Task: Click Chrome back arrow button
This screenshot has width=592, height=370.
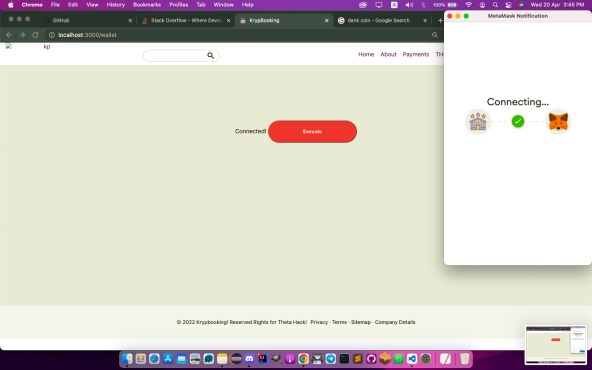Action: pos(9,35)
